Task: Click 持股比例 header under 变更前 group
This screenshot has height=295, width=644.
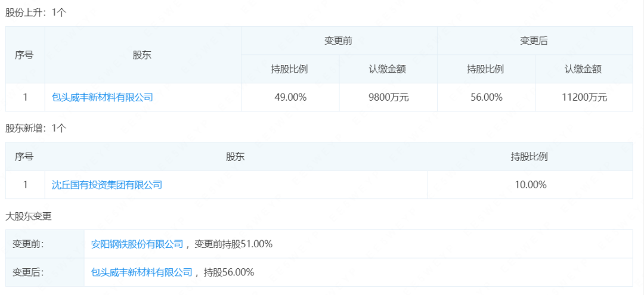Action: pos(290,69)
